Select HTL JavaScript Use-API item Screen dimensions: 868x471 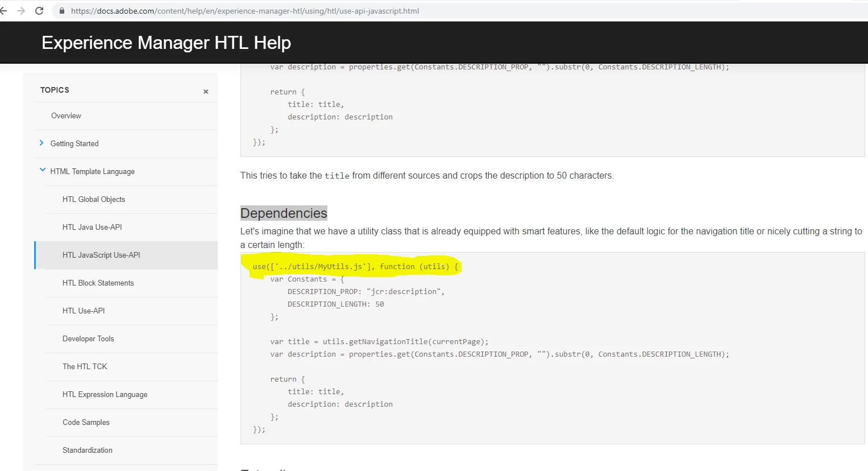101,255
